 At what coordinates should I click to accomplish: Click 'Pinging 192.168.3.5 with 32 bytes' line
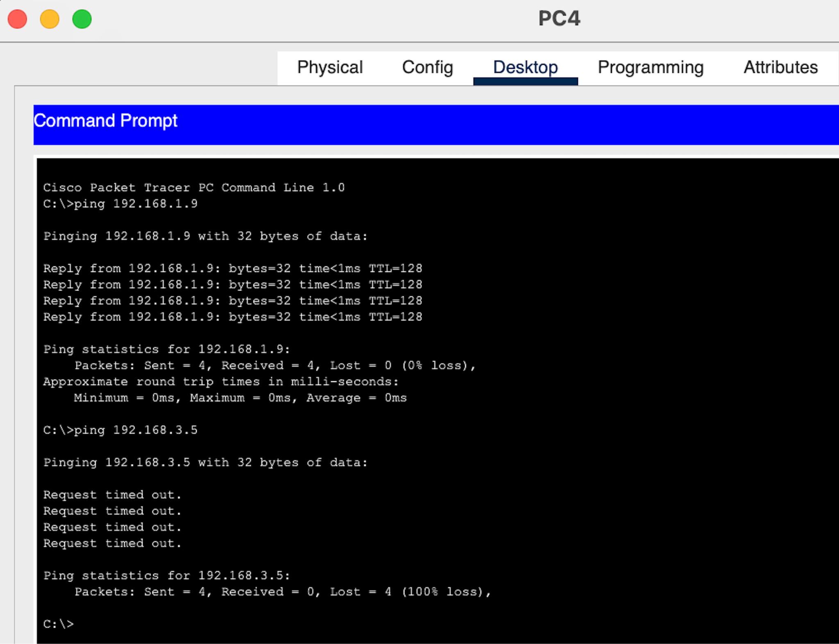(x=206, y=462)
